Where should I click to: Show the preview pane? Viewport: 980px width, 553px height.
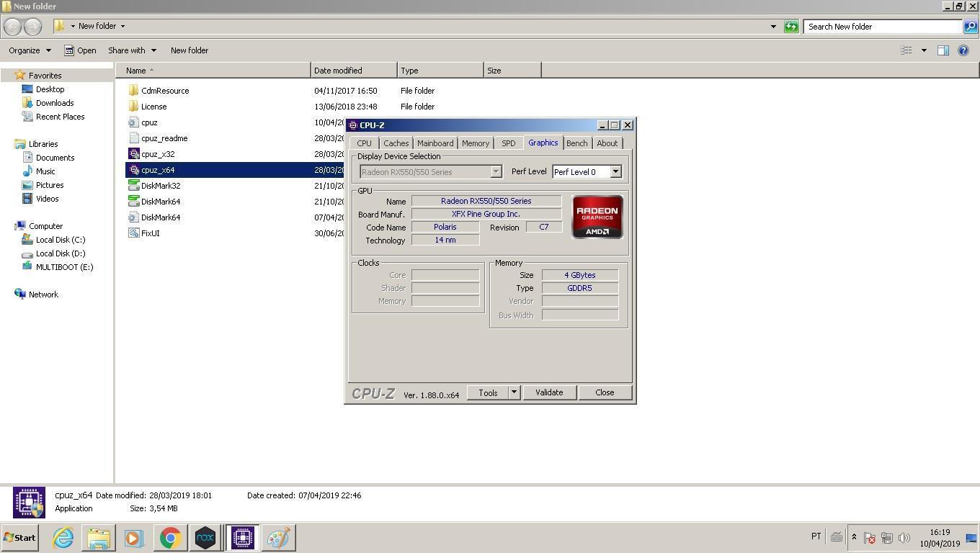(943, 50)
